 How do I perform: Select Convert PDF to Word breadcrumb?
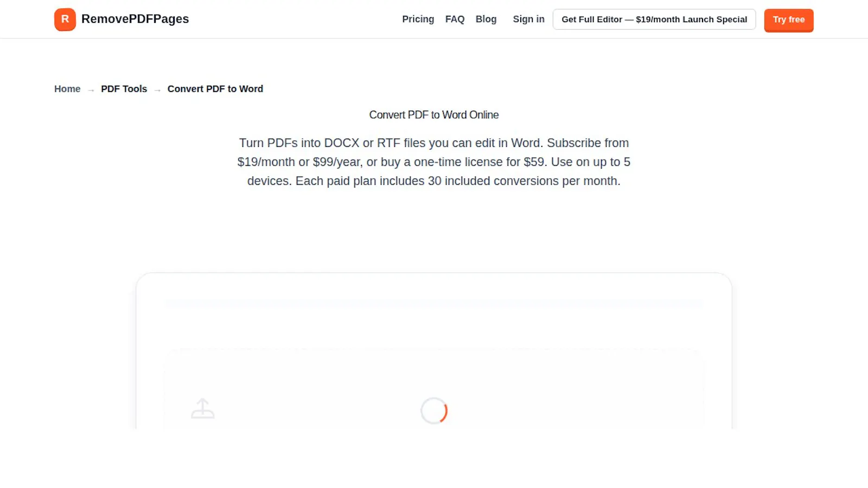pyautogui.click(x=215, y=89)
